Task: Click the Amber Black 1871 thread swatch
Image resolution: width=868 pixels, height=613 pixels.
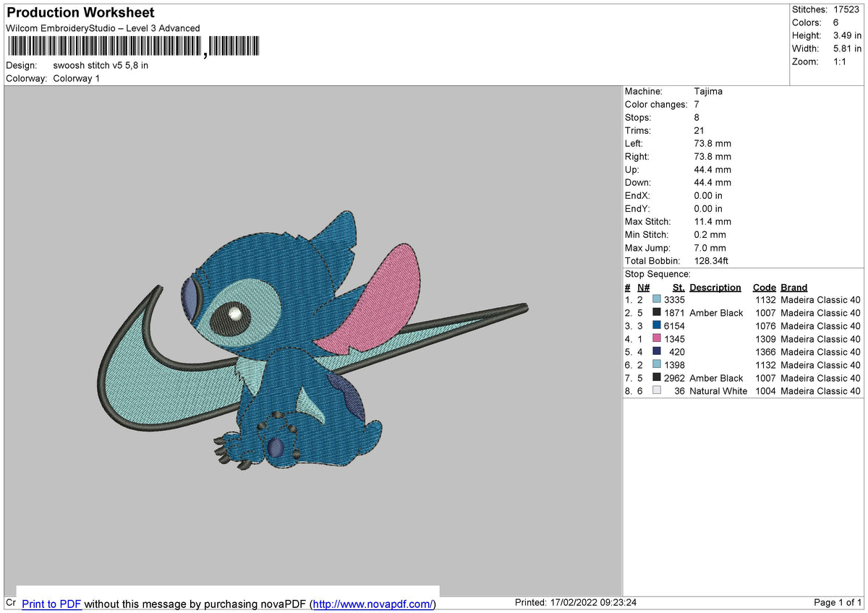Action: point(658,313)
